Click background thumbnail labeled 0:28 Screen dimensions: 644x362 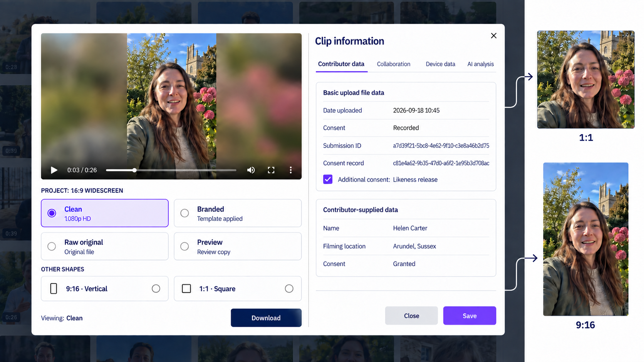click(x=15, y=38)
